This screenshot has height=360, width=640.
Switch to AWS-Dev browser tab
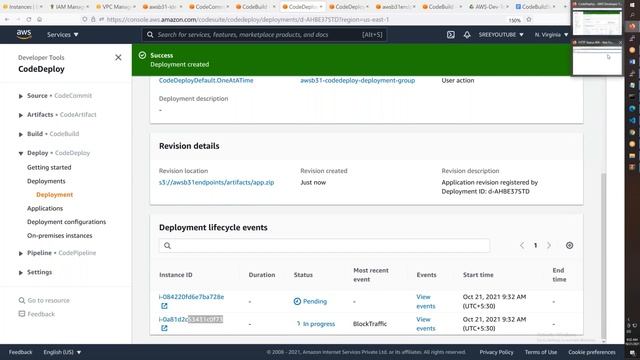(x=488, y=7)
